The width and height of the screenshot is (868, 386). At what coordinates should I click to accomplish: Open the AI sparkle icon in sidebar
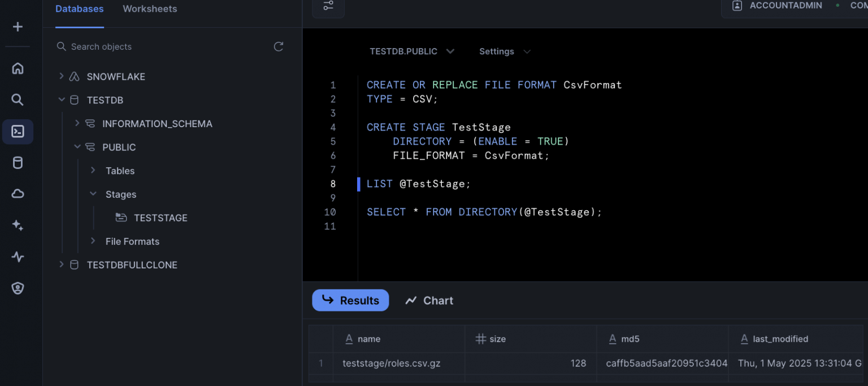18,225
